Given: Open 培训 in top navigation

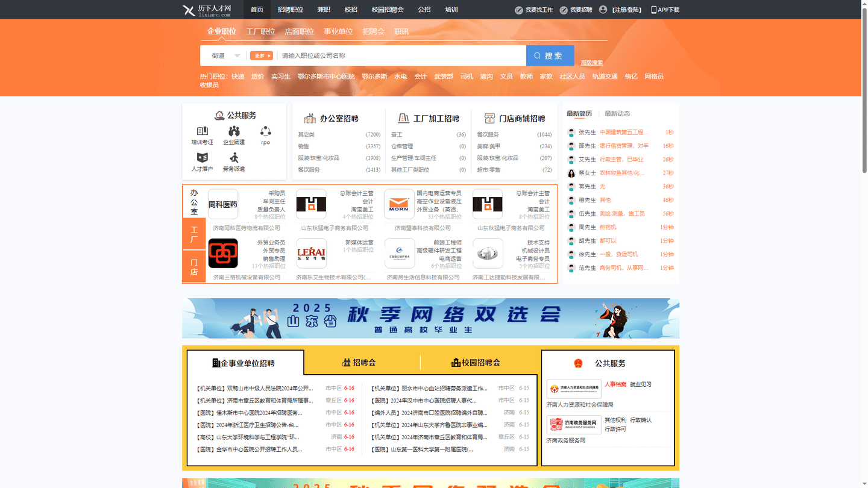Looking at the screenshot, I should point(451,10).
